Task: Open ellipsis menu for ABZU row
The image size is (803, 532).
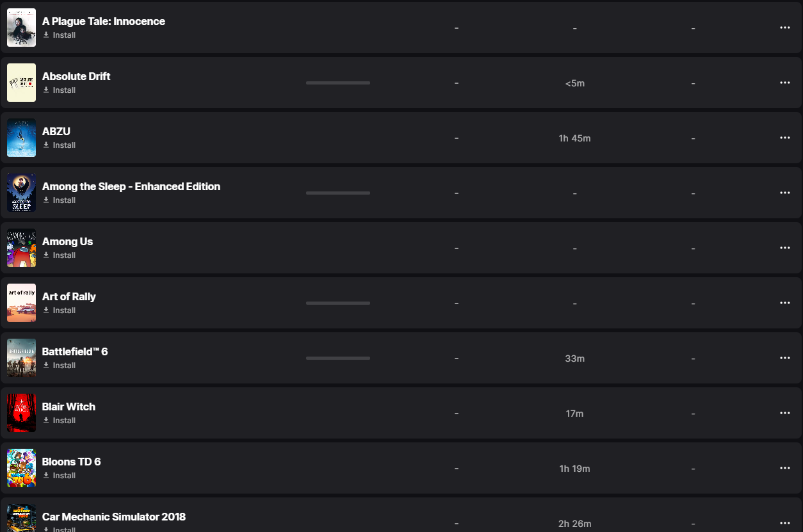Action: click(x=784, y=138)
